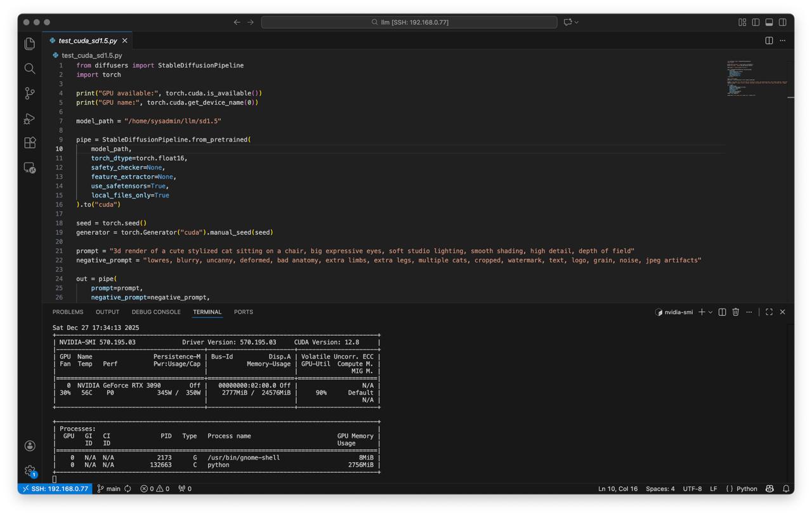Click the Manage gear icon
The width and height of the screenshot is (812, 516).
tap(30, 470)
